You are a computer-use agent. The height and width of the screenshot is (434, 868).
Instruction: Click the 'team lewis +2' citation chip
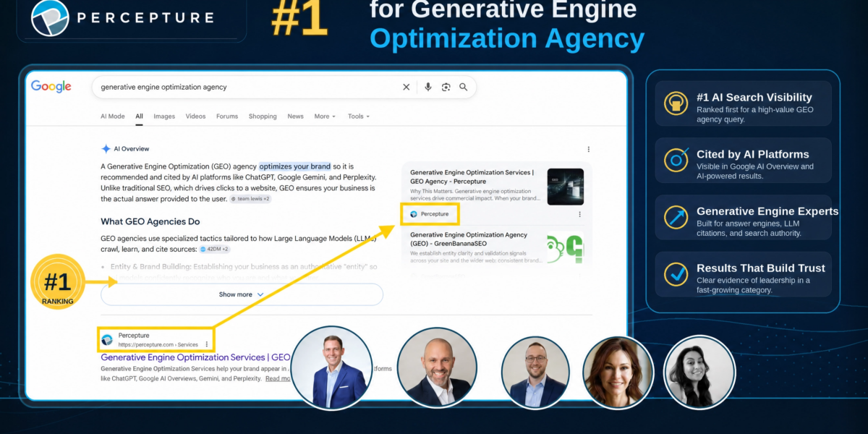250,199
